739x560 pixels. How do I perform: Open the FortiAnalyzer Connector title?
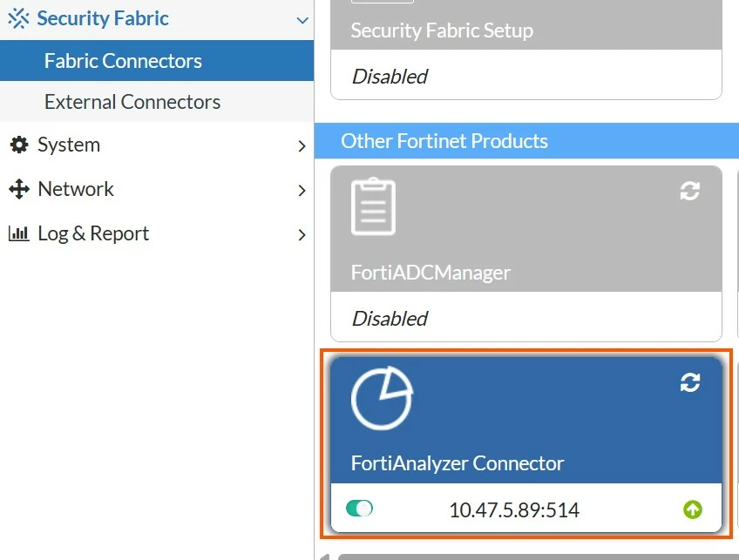point(458,463)
